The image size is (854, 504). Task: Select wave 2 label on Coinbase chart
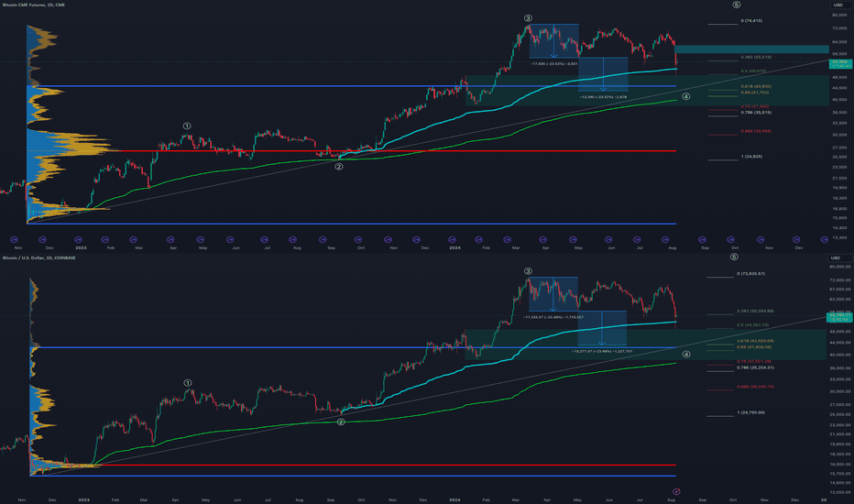point(341,422)
